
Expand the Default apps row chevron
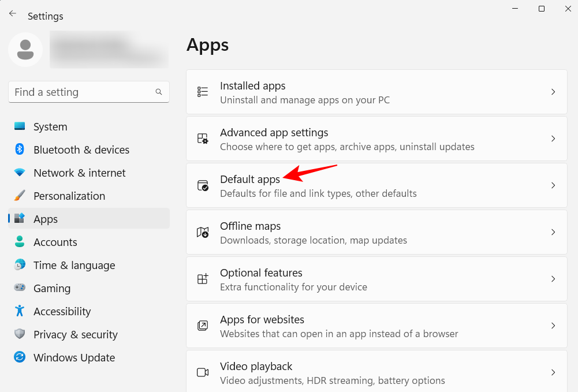click(x=553, y=185)
